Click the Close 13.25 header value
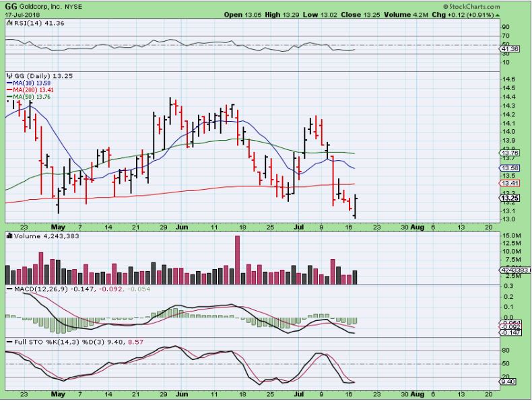Image resolution: width=532 pixels, height=401 pixels. coord(360,15)
